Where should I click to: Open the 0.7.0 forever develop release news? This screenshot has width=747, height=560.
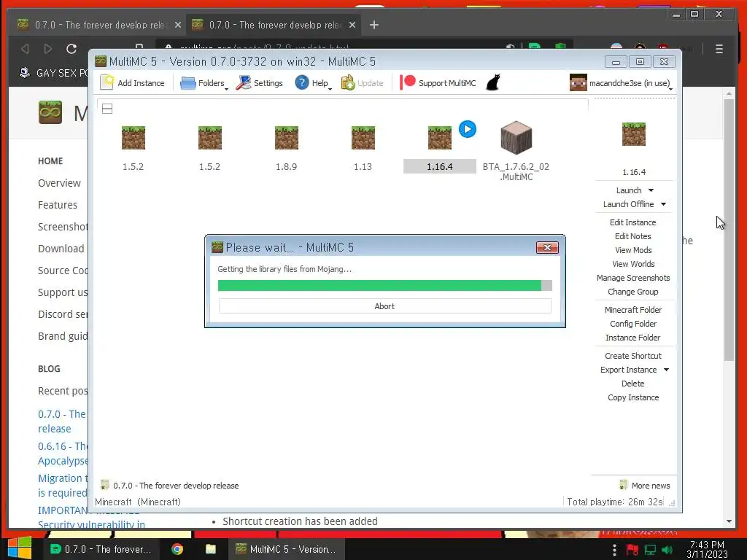(176, 485)
